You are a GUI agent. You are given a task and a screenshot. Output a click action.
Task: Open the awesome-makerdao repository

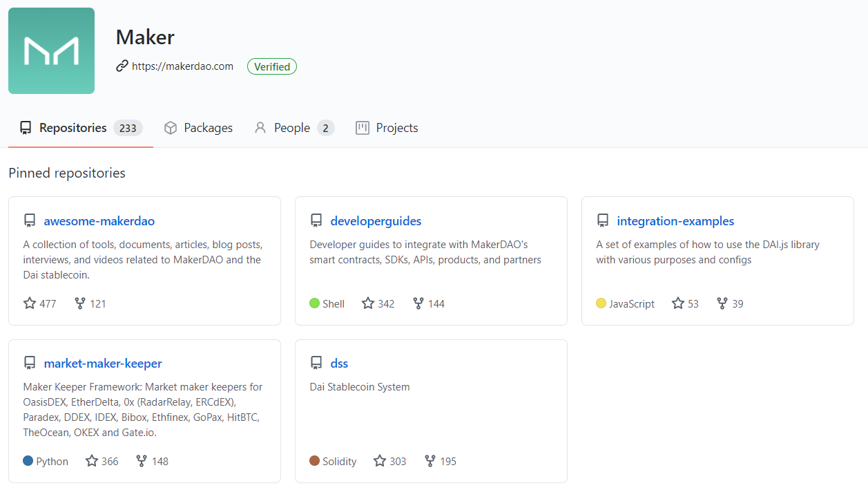[x=99, y=221]
